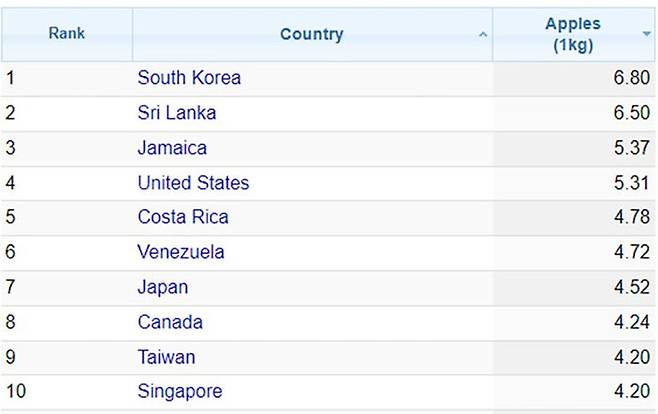
Task: Select the rank 10 cell
Action: (x=67, y=392)
